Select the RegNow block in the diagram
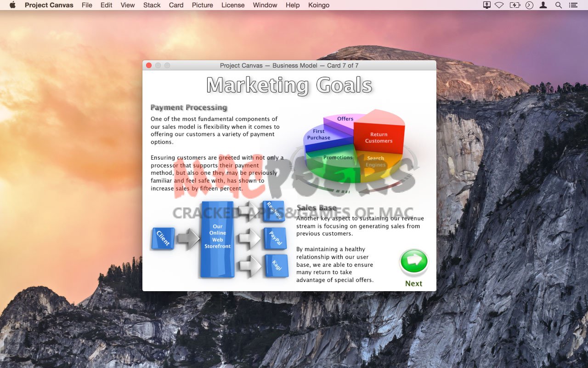 coord(274,211)
